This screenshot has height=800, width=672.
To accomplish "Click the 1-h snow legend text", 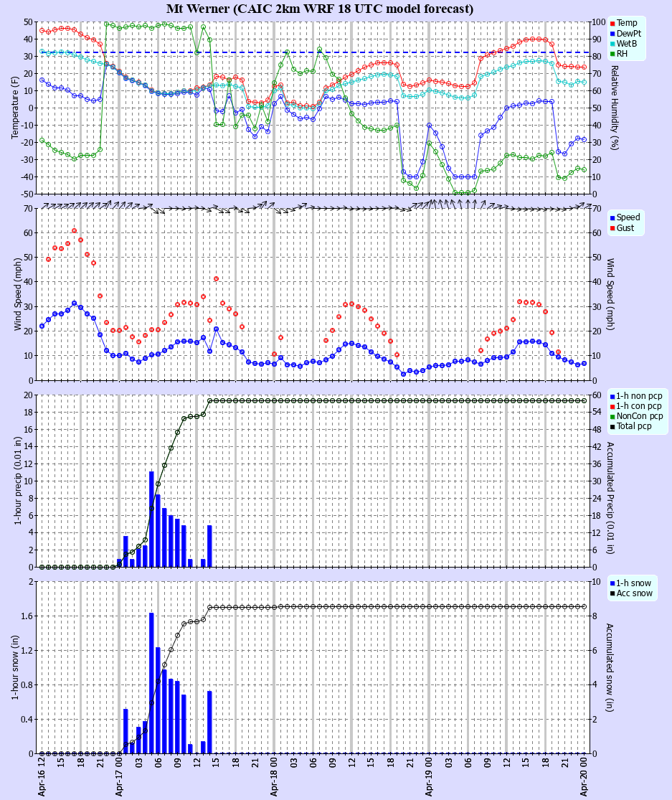I will coord(634,582).
